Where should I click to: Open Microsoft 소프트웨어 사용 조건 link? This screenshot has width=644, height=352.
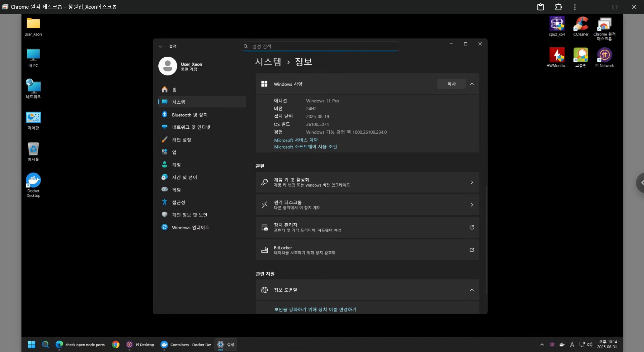(x=305, y=147)
